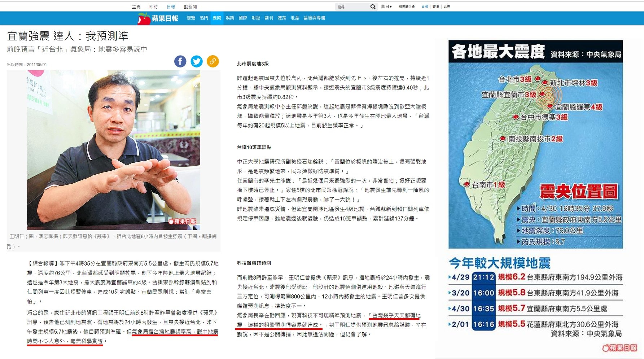The height and width of the screenshot is (359, 644).
Task: Open the 國際 section tab
Action: tap(243, 18)
